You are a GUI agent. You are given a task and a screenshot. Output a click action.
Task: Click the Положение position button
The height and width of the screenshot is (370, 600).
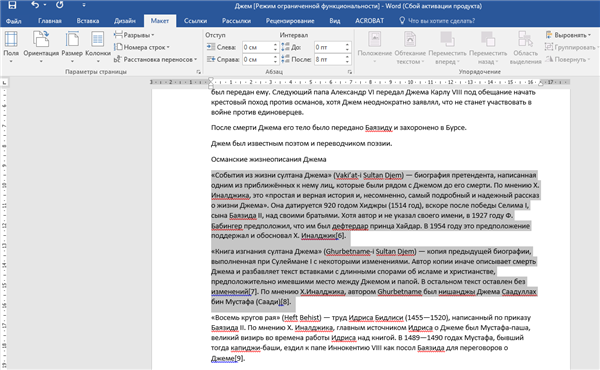[x=375, y=47]
